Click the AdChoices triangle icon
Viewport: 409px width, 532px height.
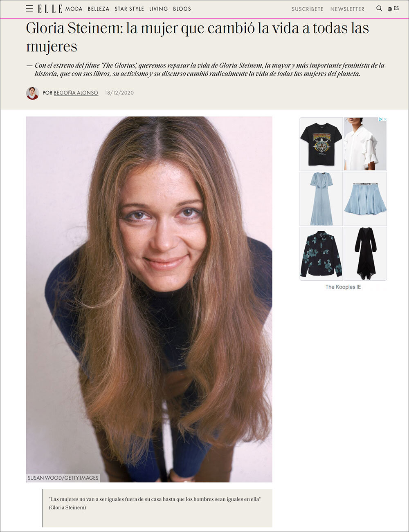380,119
